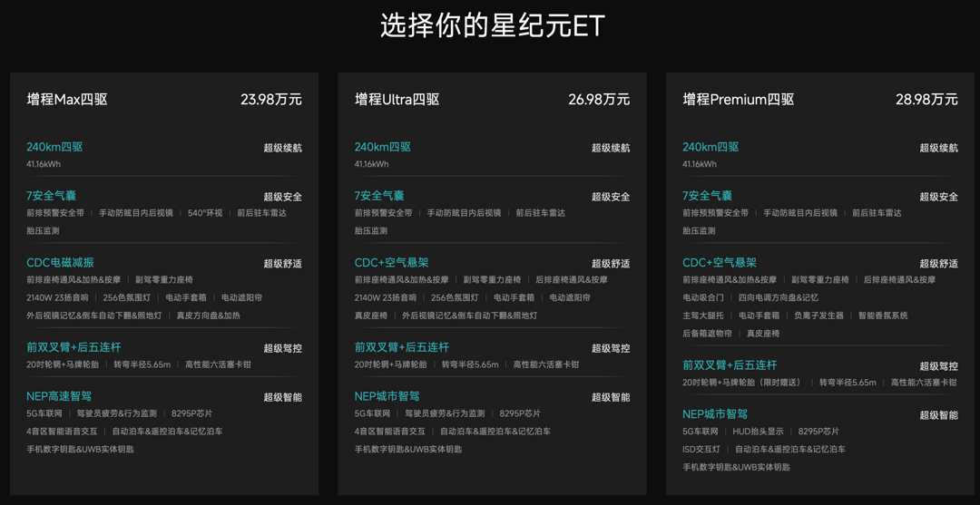980x505 pixels.
Task: Click the 四向电调方向盘&记忆 feature
Action: coord(779,297)
